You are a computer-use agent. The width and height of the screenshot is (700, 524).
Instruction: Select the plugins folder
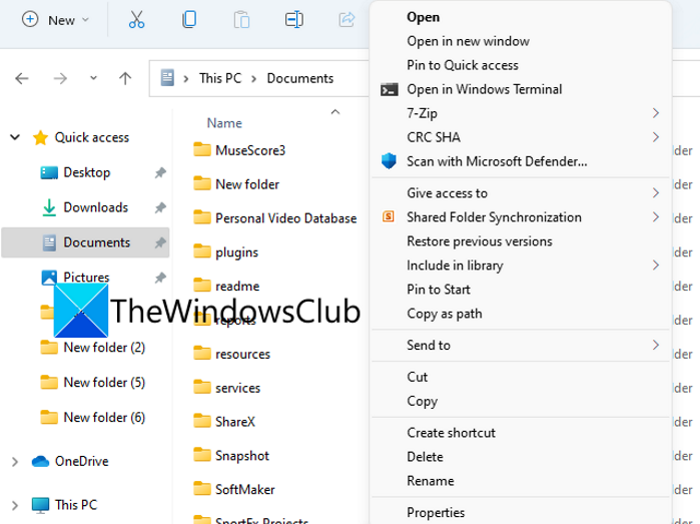pos(237,253)
